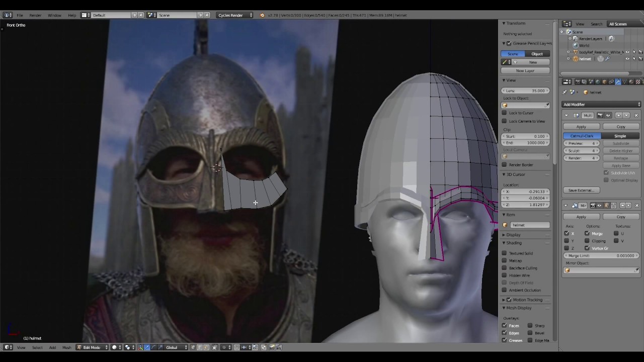Enable Matcap shading checkbox
Viewport: 644px width, 362px height.
504,260
